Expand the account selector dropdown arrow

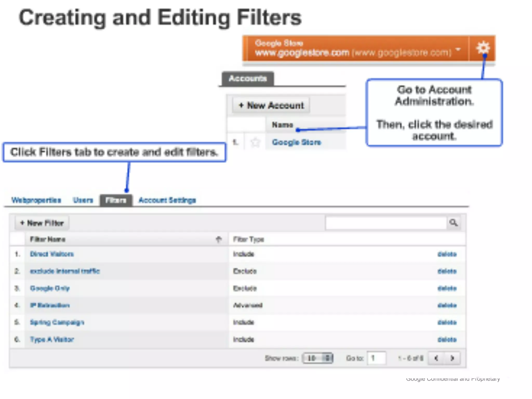pyautogui.click(x=458, y=49)
